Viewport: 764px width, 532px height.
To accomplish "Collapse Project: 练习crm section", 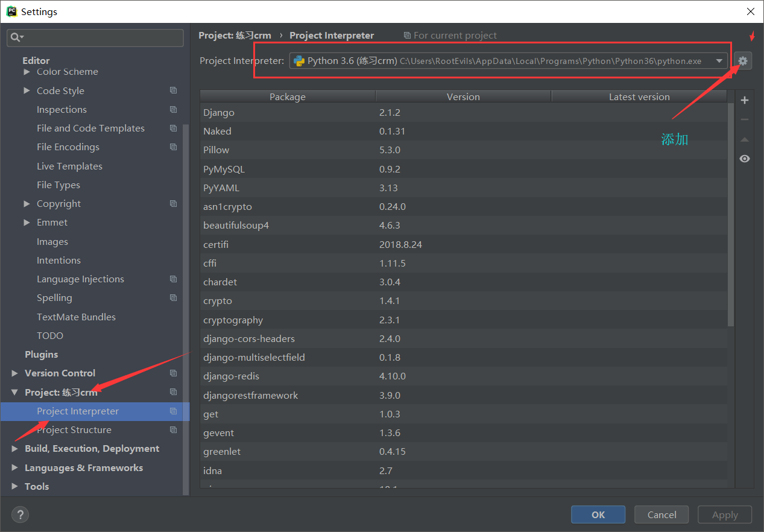I will click(x=14, y=392).
